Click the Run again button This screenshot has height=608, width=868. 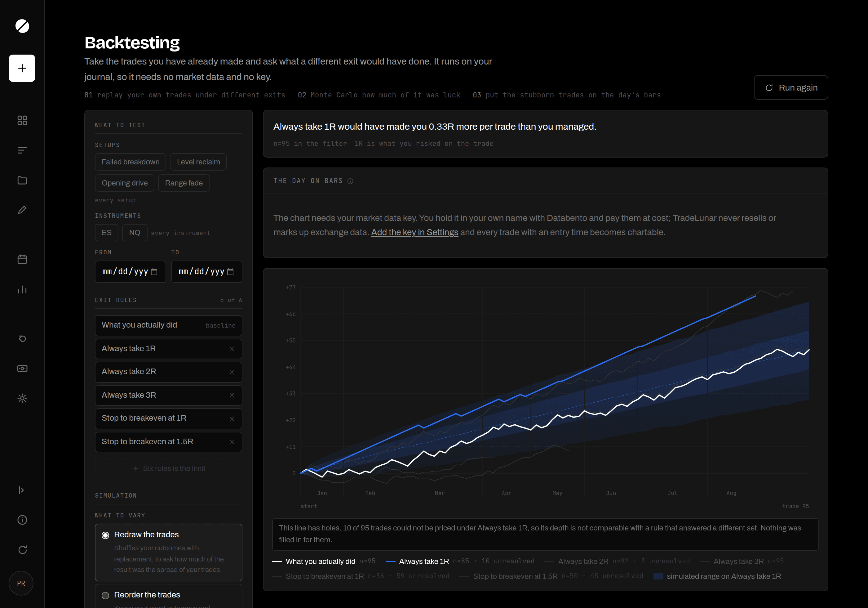pyautogui.click(x=791, y=87)
